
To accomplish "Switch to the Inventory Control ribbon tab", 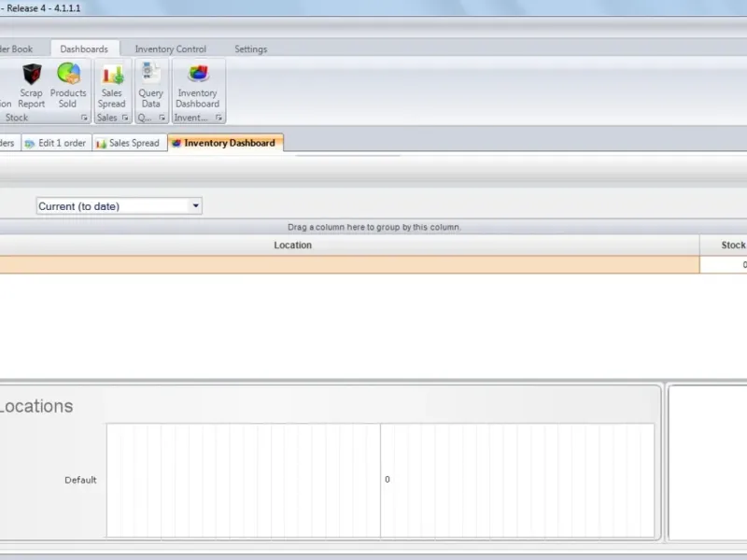I will (171, 49).
